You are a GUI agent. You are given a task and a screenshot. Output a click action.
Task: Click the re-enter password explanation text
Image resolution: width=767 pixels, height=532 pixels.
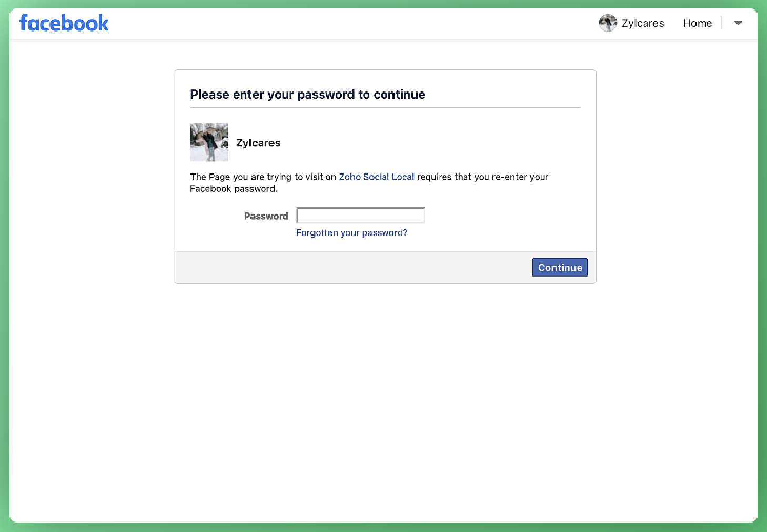click(x=369, y=182)
